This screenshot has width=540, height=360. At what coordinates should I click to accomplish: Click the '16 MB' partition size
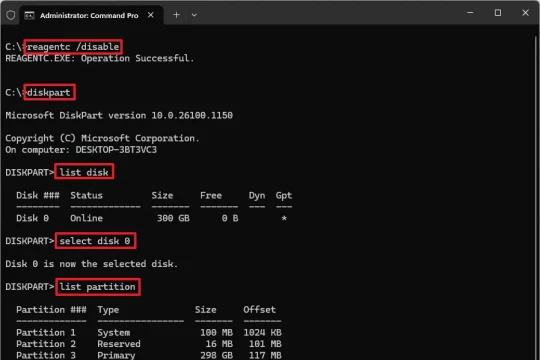[x=219, y=344]
